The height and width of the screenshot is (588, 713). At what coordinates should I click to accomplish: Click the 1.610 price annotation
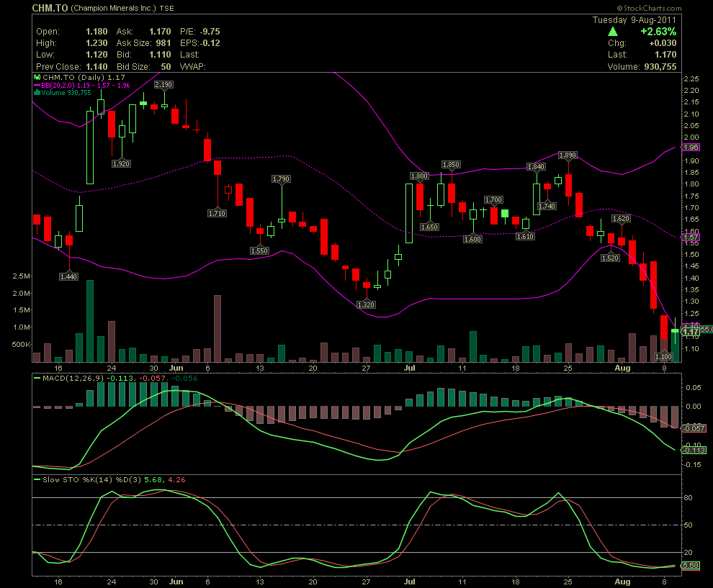[525, 236]
